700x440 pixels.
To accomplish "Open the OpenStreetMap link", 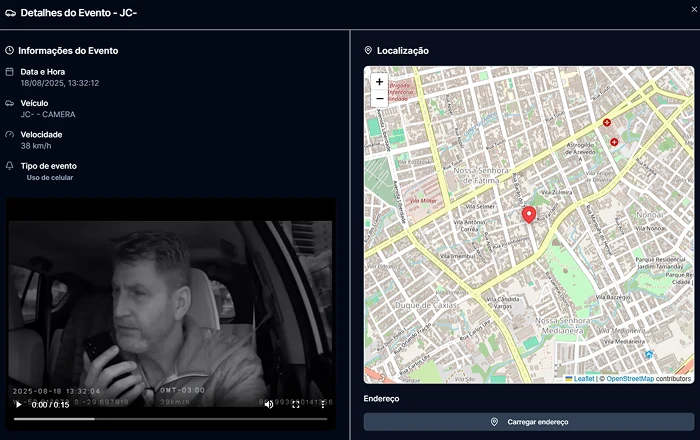I will click(x=630, y=379).
